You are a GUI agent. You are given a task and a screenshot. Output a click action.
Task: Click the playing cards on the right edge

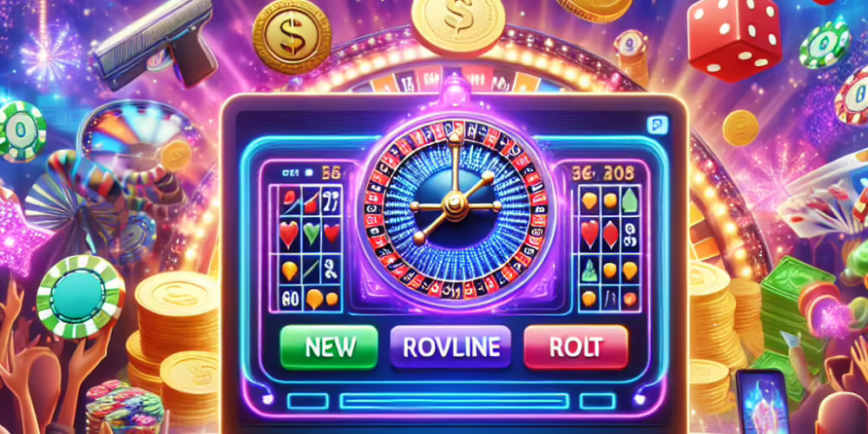click(x=823, y=201)
